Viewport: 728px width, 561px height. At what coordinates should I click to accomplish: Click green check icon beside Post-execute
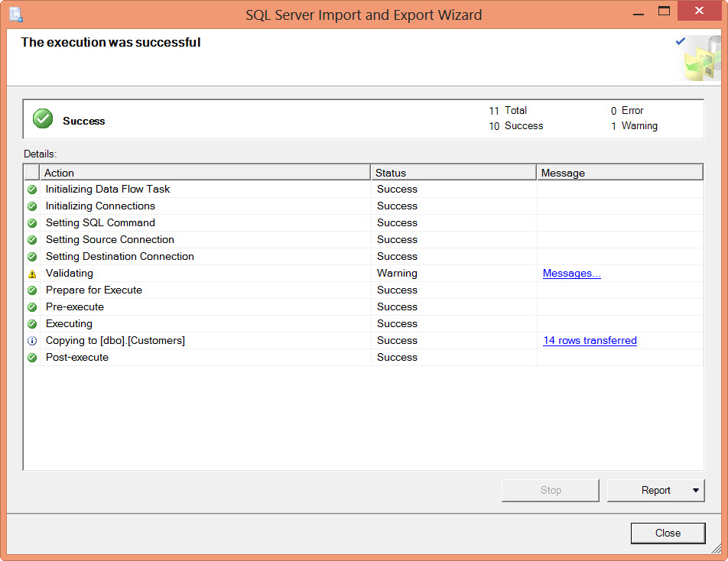[x=32, y=358]
